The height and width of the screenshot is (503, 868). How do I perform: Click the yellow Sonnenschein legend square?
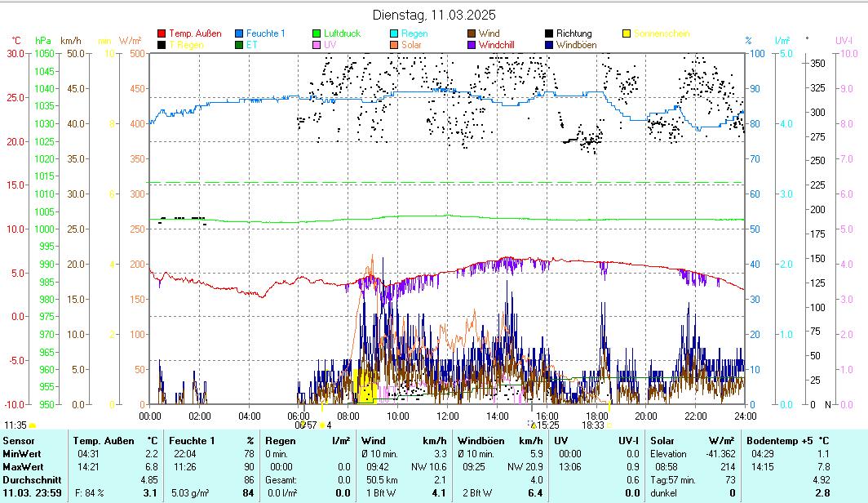coord(627,33)
